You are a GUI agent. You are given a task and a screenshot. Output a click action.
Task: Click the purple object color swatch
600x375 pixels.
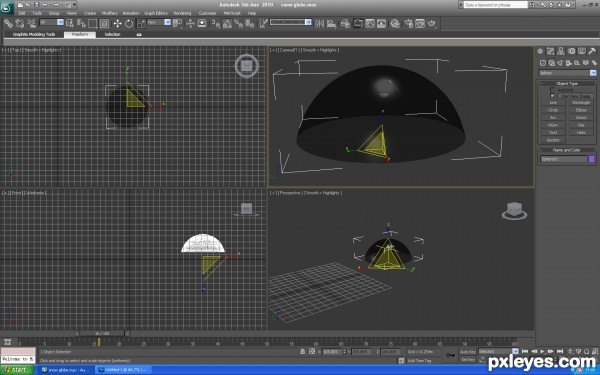click(592, 159)
